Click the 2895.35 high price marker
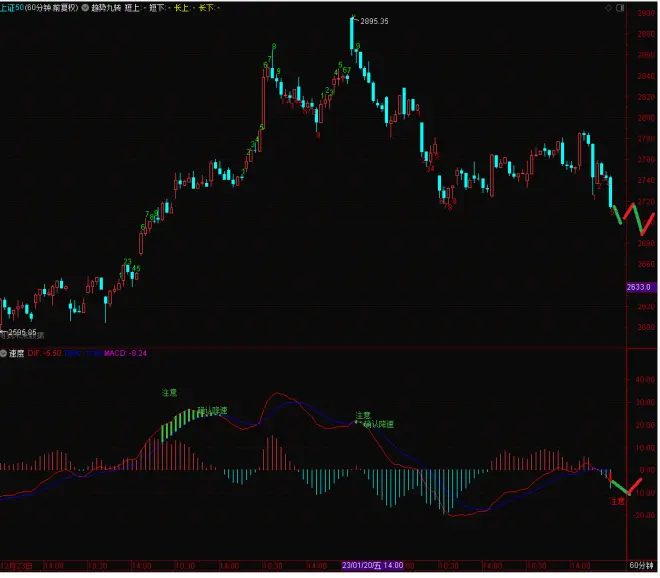 point(373,20)
